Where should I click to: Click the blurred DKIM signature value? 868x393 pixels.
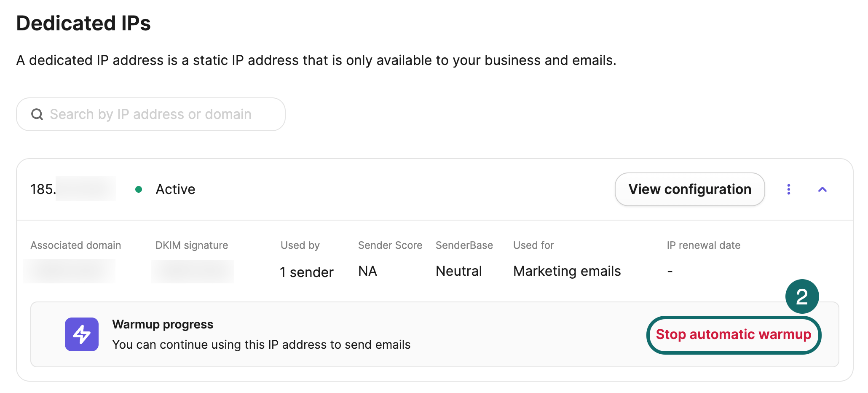coord(193,271)
